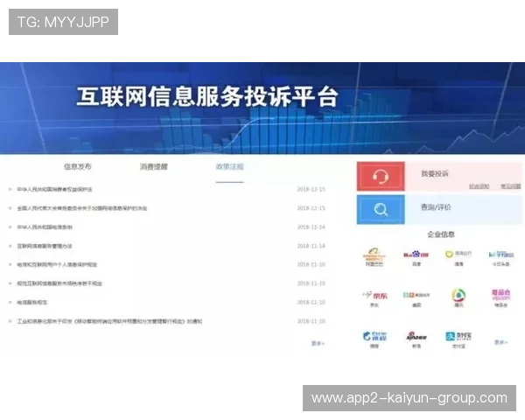Open article 中华人民共和国电信条例
Image resolution: width=525 pixels, height=420 pixels.
pos(45,227)
